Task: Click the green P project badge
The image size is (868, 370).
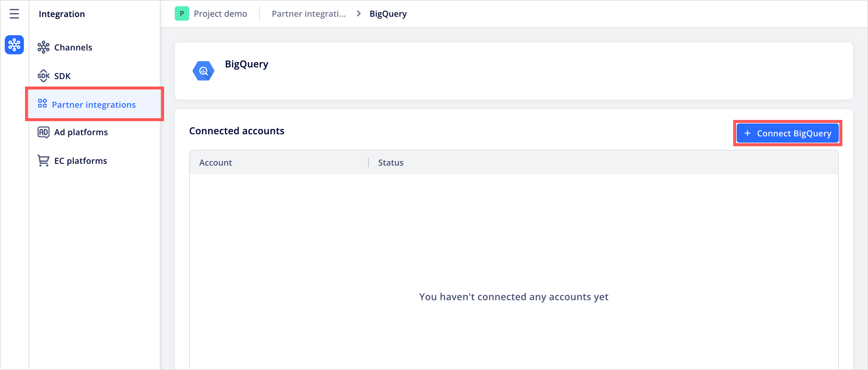Action: pos(182,13)
